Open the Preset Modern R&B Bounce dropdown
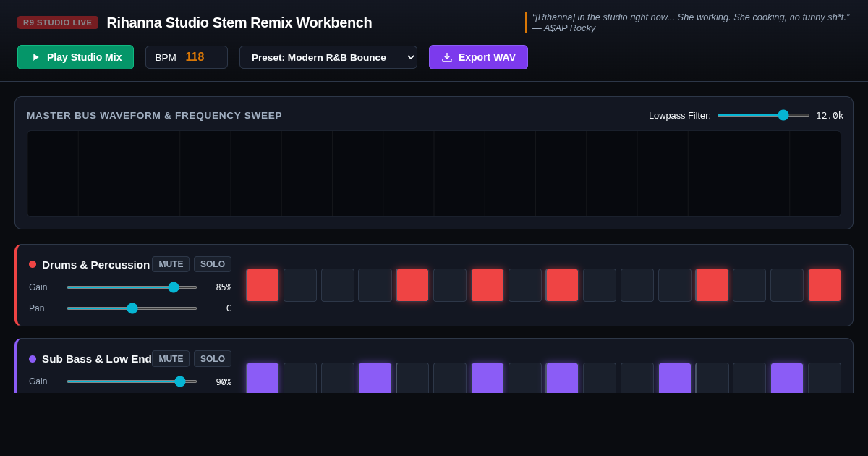Image resolution: width=868 pixels, height=456 pixels. tap(328, 57)
